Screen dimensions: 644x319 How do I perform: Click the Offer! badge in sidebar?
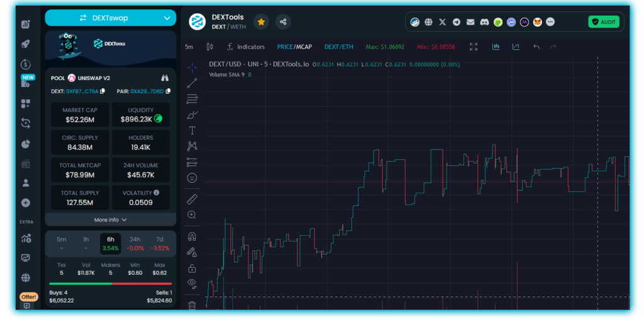tap(28, 297)
